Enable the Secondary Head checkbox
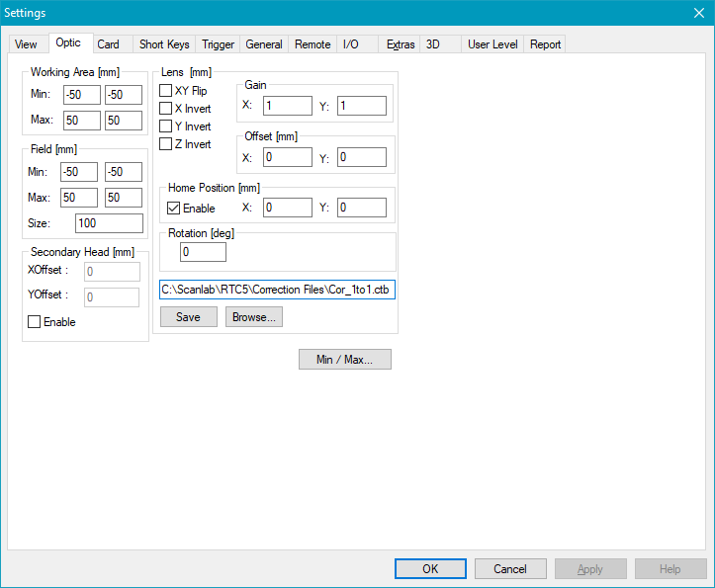 (35, 322)
